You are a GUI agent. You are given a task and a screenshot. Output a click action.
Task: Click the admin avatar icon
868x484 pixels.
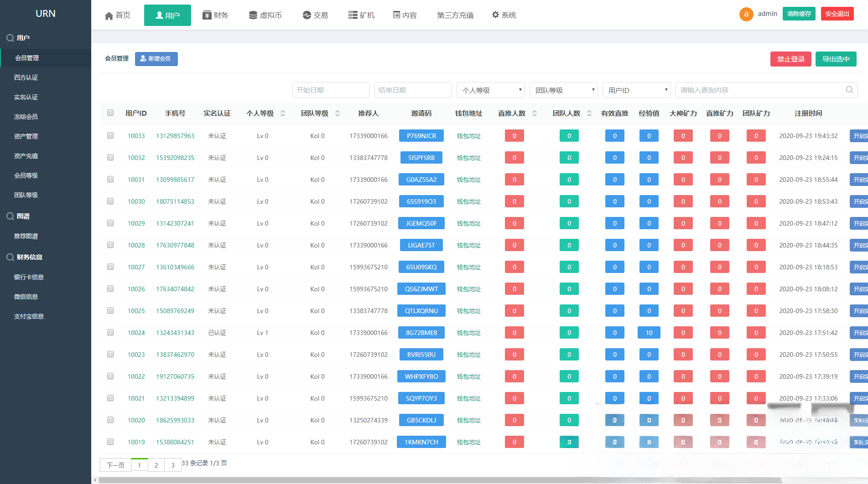coord(746,14)
